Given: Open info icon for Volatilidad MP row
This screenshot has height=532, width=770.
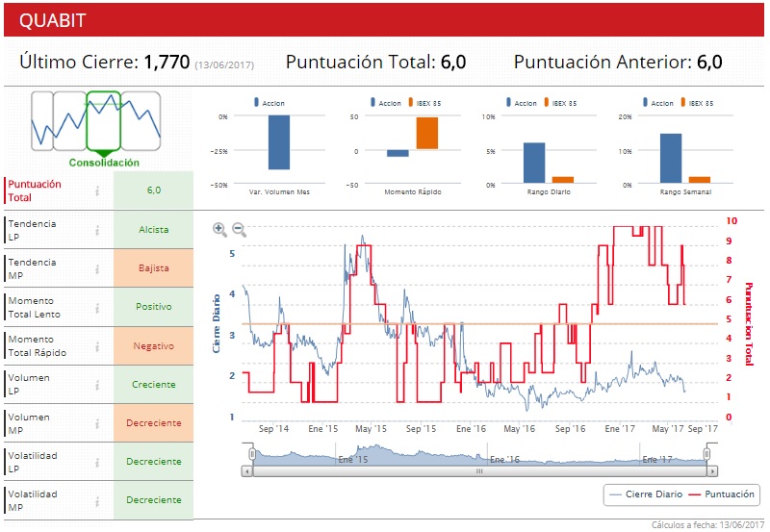Looking at the screenshot, I should (x=97, y=500).
